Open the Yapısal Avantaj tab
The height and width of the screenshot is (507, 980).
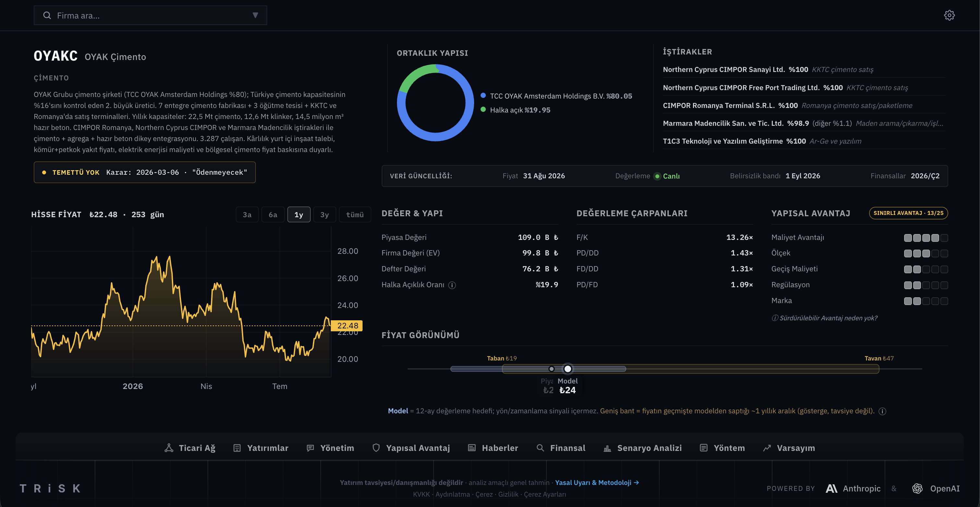(411, 448)
